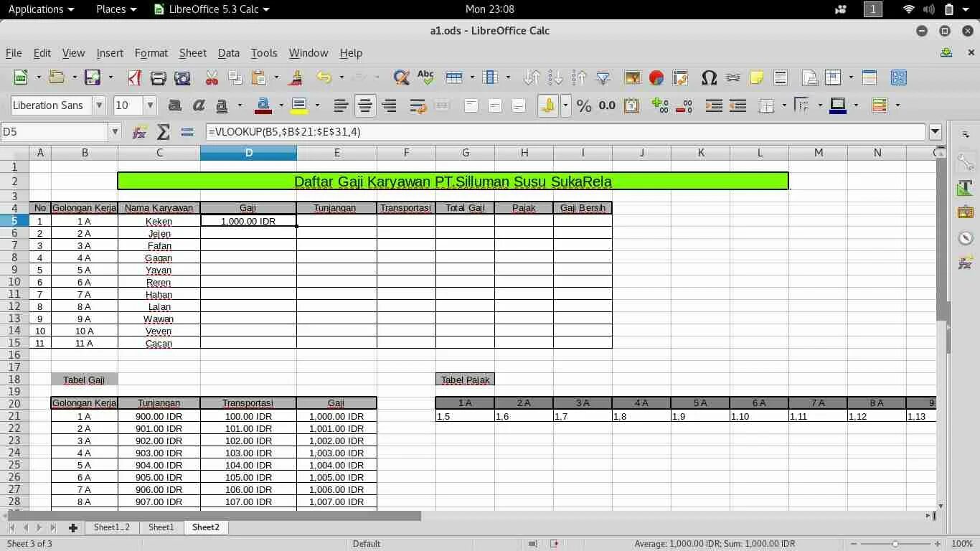Click the Sum sigma icon

(164, 132)
